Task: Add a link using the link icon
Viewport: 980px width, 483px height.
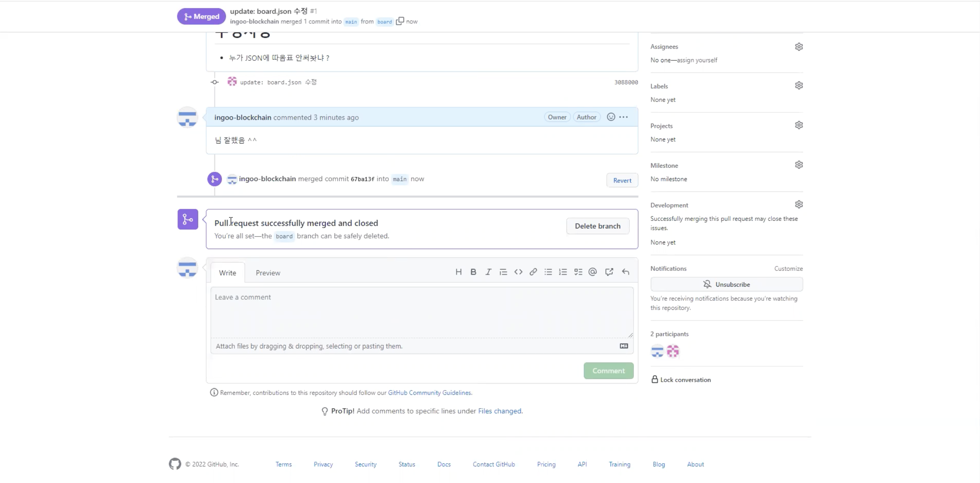Action: pyautogui.click(x=533, y=272)
